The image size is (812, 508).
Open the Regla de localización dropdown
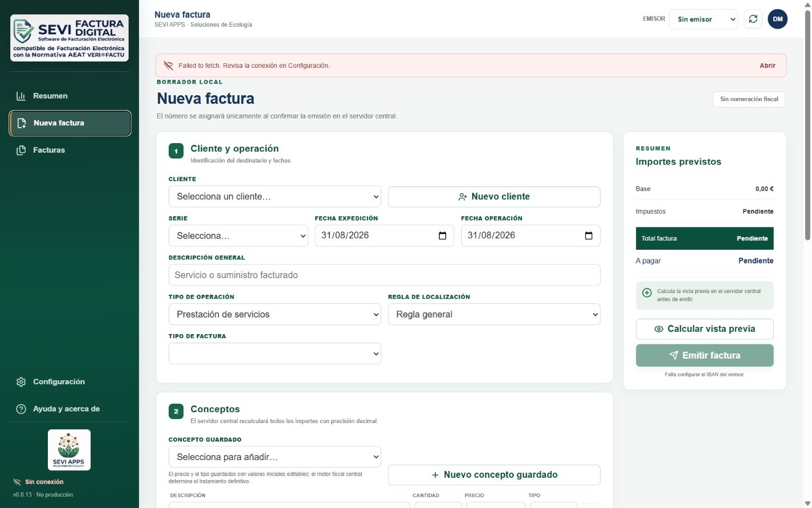pos(494,314)
